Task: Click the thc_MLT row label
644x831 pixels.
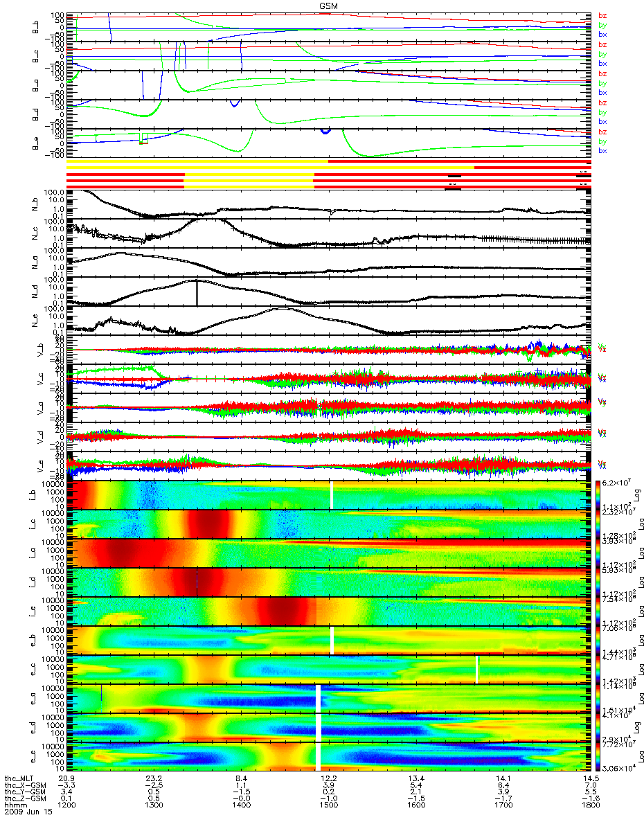Action: pos(18,778)
